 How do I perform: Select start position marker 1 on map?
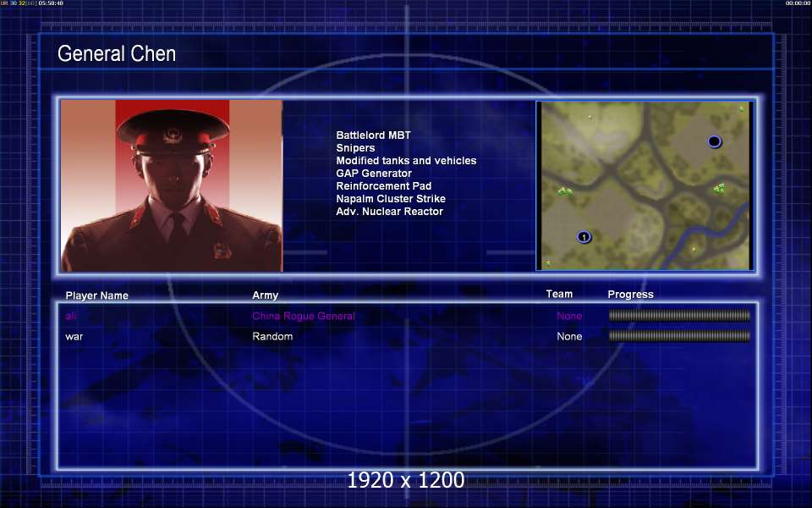(x=584, y=237)
